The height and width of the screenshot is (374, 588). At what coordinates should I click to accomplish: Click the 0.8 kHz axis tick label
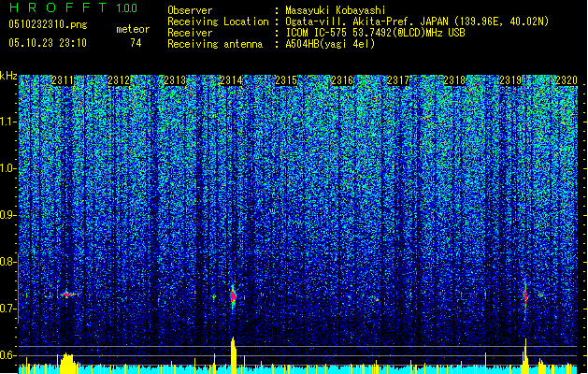click(8, 262)
